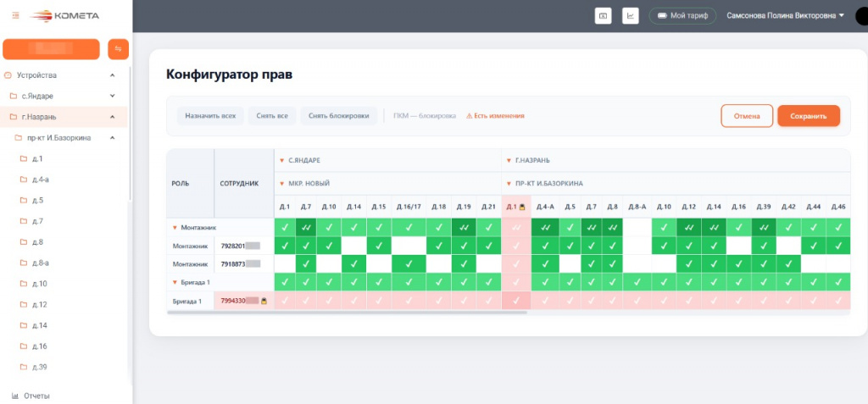The width and height of the screenshot is (868, 404).
Task: Toggle Д.46 cell for employee 7918873
Action: tap(837, 264)
